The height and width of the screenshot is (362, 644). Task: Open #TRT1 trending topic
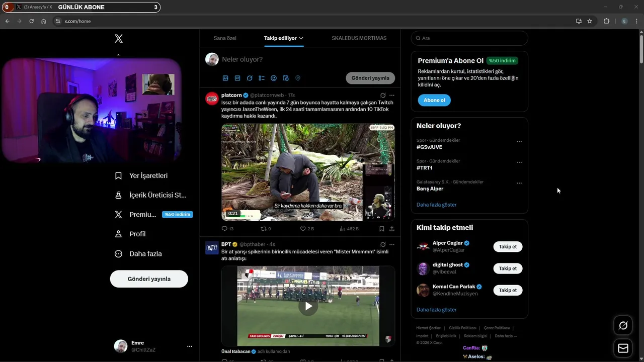pyautogui.click(x=424, y=168)
